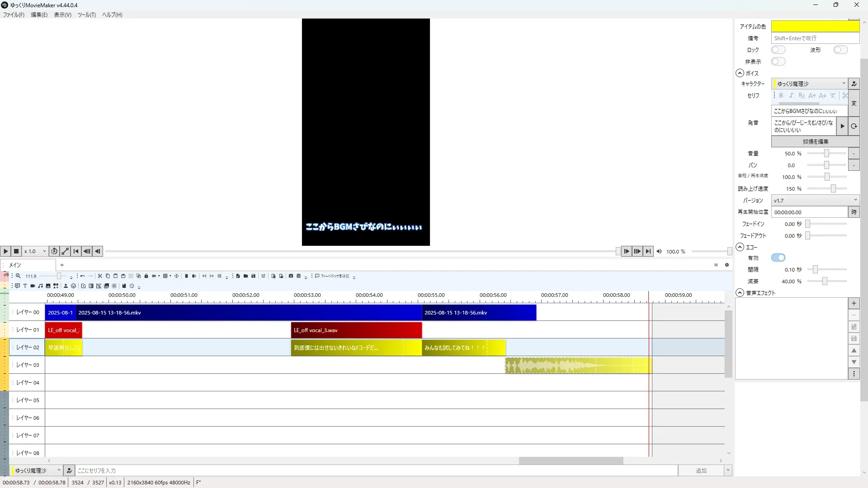Disable the エコー 有効 toggle
Viewport: 868px width, 488px height.
[778, 258]
